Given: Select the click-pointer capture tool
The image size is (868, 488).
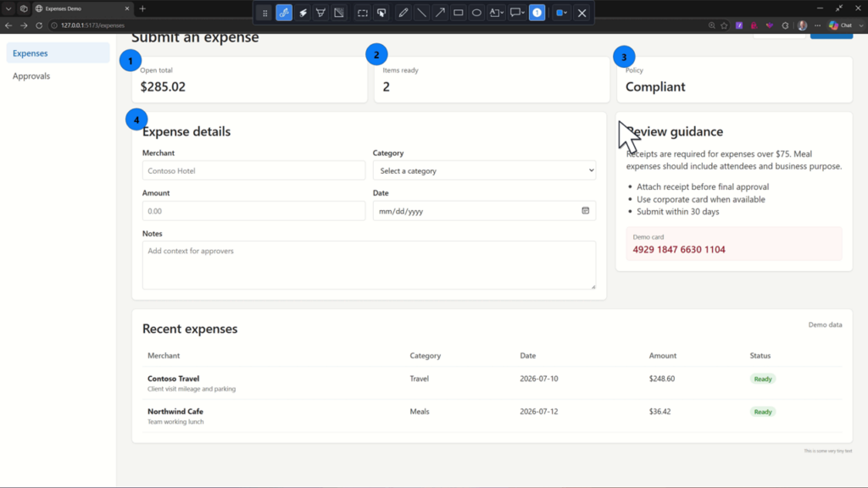Looking at the screenshot, I should [381, 13].
